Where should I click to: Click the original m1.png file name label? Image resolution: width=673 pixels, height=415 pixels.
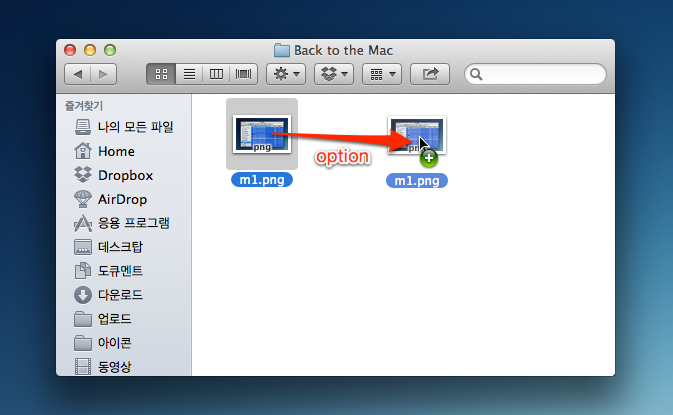click(262, 180)
